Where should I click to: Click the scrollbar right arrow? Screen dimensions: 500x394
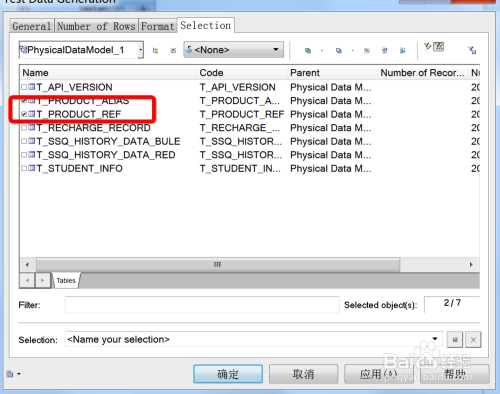pyautogui.click(x=471, y=265)
